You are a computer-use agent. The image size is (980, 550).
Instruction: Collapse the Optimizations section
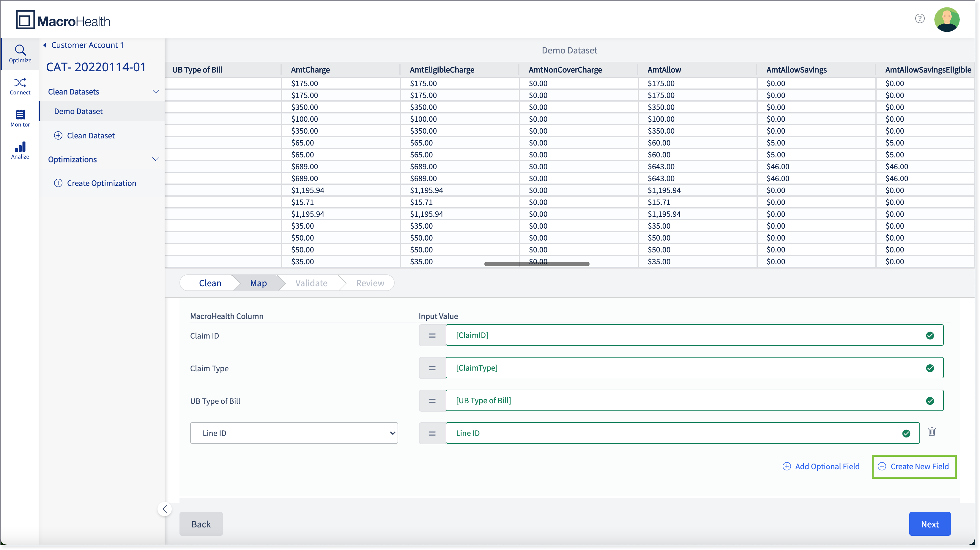[x=155, y=159]
